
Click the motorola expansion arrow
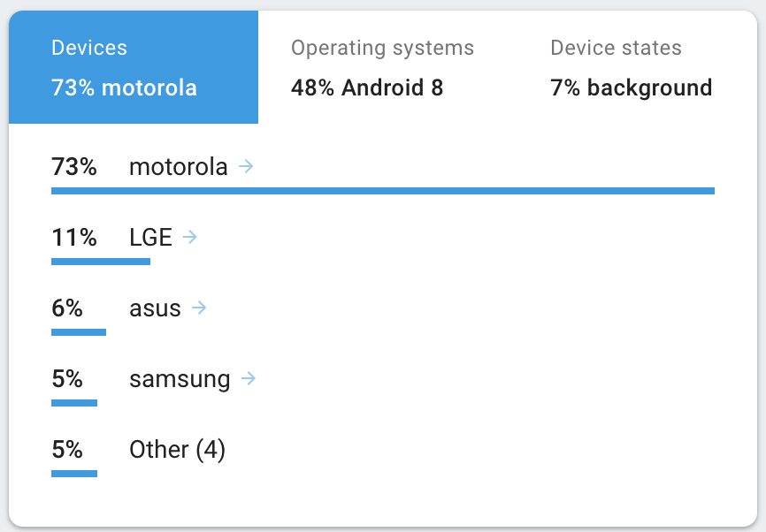pos(246,166)
